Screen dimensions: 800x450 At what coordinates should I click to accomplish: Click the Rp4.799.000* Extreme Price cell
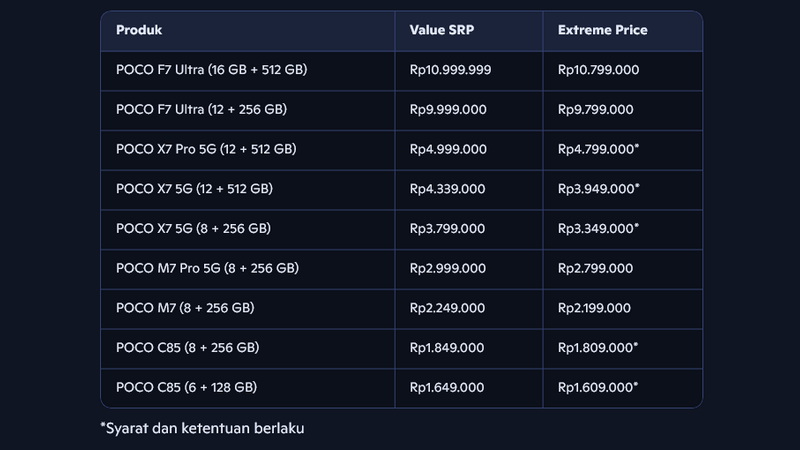point(598,149)
